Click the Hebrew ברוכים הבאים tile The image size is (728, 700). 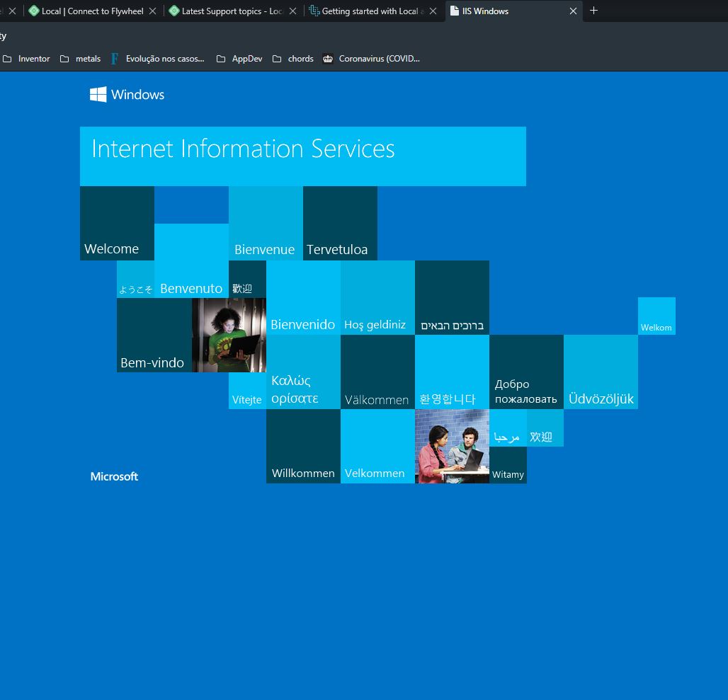(453, 298)
